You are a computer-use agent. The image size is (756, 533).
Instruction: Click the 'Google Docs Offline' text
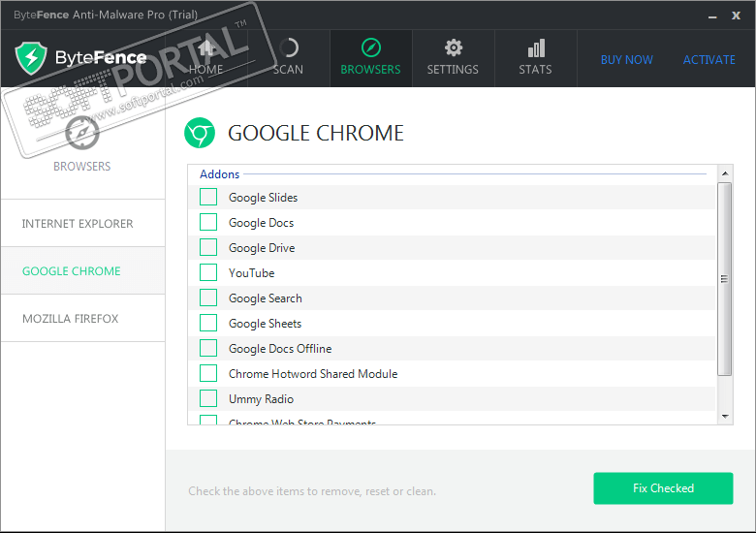(x=280, y=349)
